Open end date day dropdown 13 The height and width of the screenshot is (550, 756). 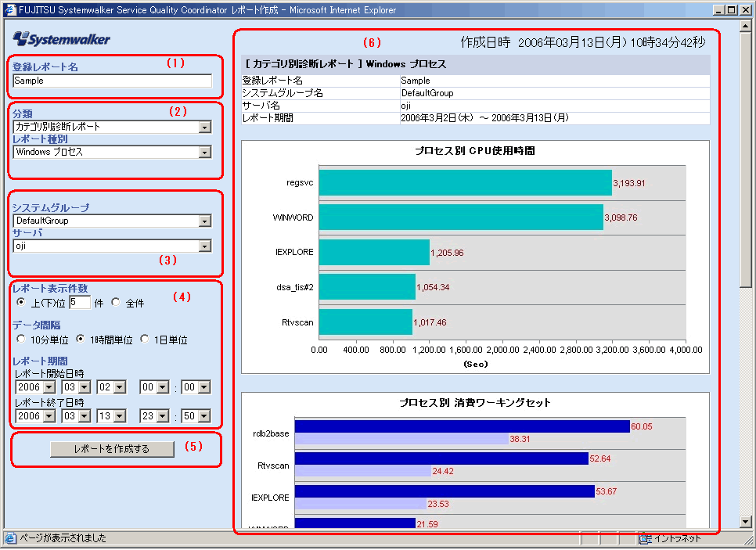pos(112,416)
